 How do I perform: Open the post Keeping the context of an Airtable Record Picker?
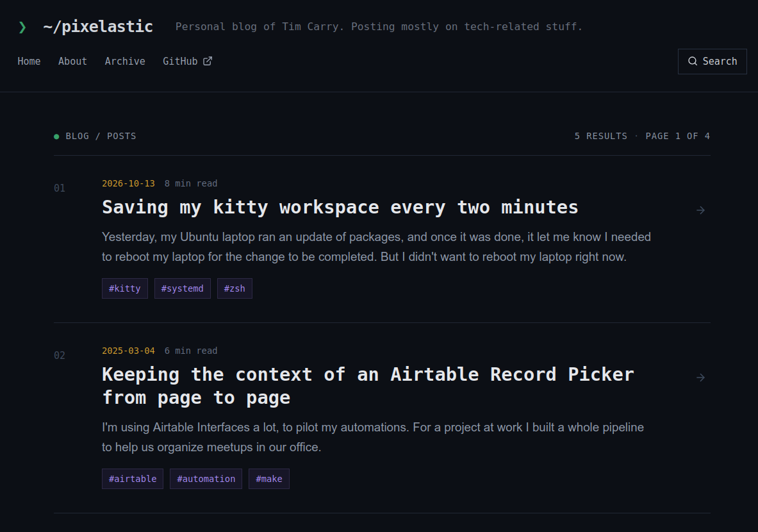368,386
